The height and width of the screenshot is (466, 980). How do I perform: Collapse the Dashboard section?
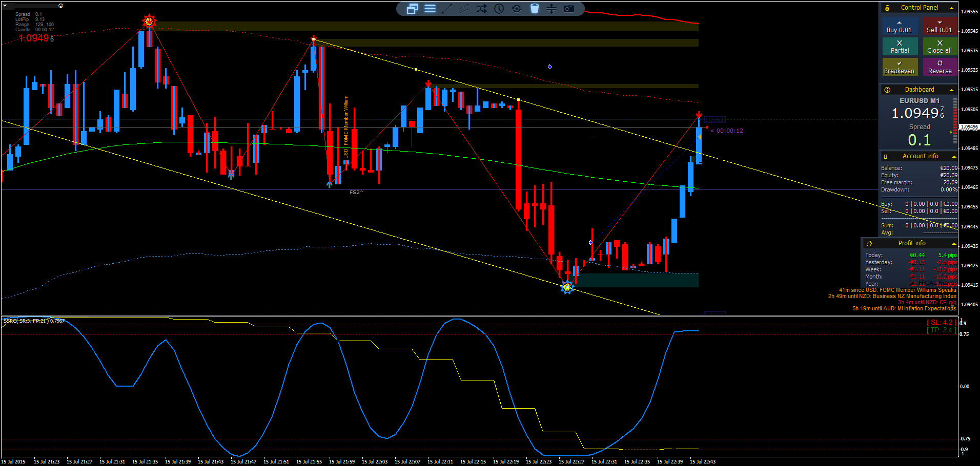(952, 90)
